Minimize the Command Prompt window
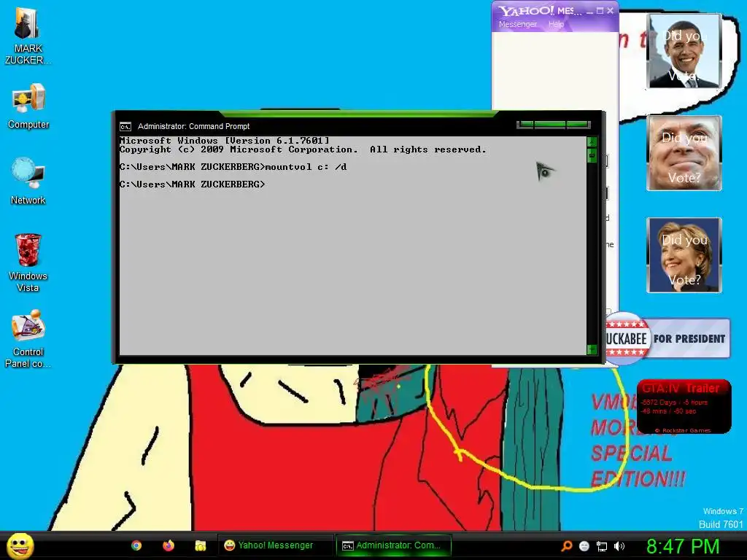This screenshot has width=747, height=560. (x=526, y=125)
